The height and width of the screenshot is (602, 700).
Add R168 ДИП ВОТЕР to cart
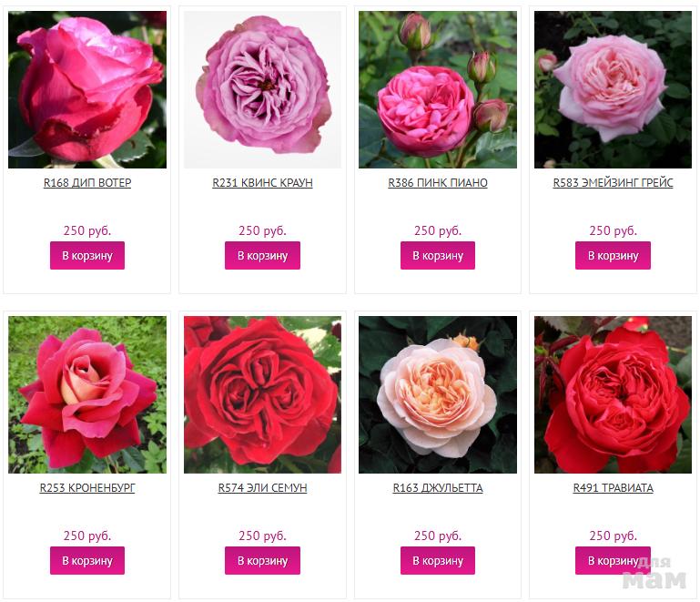(87, 255)
